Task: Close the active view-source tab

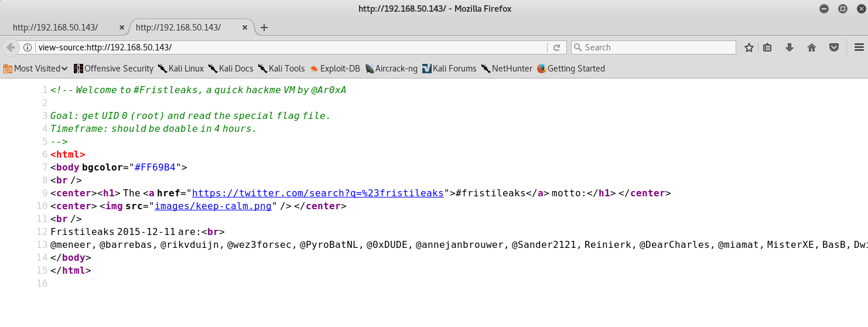Action: point(245,28)
